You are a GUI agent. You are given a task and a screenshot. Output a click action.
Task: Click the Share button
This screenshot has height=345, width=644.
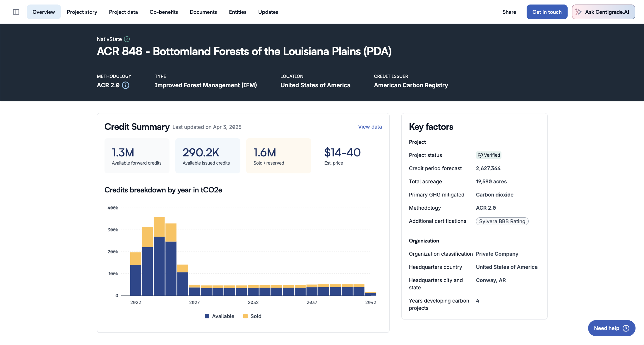click(x=509, y=12)
